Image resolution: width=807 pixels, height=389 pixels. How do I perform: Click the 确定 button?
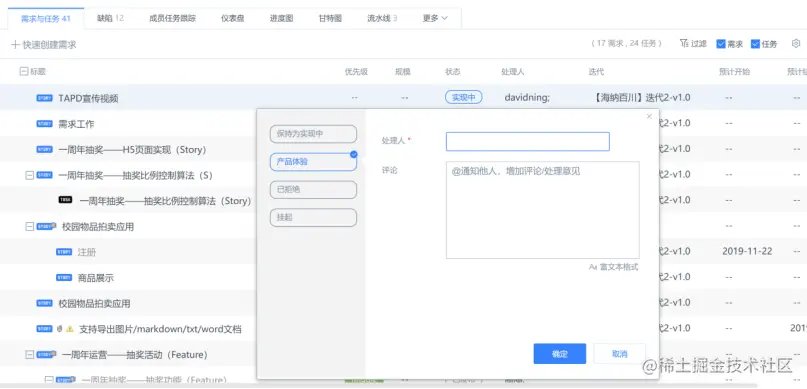click(x=560, y=353)
